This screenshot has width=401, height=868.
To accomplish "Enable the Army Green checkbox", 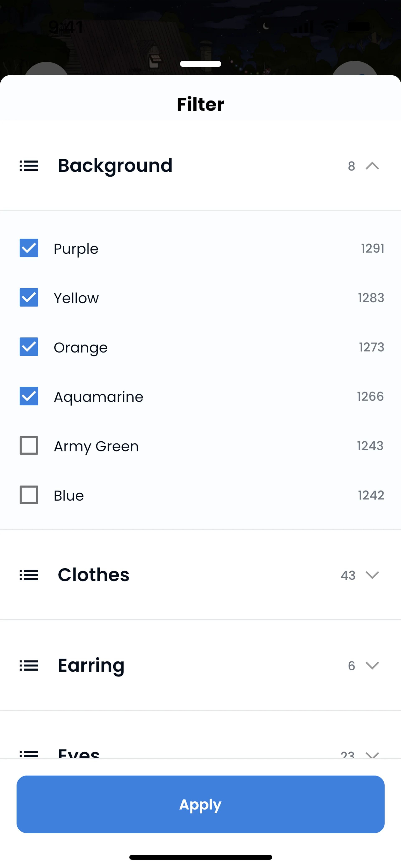I will click(29, 445).
